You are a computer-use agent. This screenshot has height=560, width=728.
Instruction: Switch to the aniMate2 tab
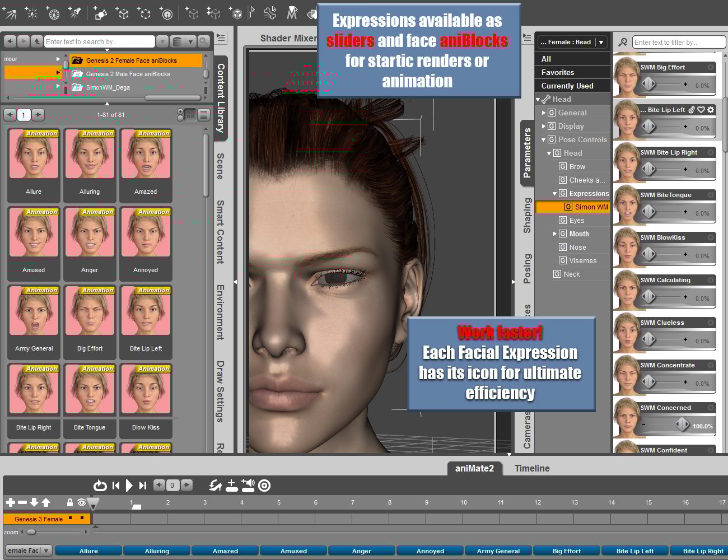[474, 468]
